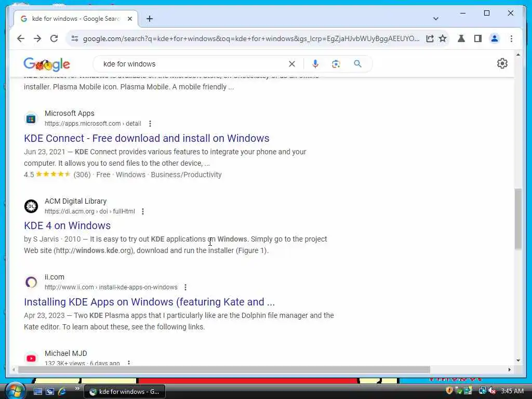The image size is (532, 399).
Task: Clear the search box text
Action: (x=292, y=64)
